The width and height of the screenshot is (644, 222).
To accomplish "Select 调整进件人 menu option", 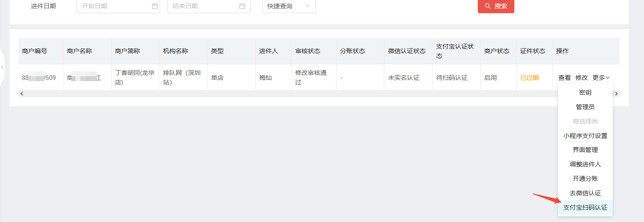I will point(585,164).
